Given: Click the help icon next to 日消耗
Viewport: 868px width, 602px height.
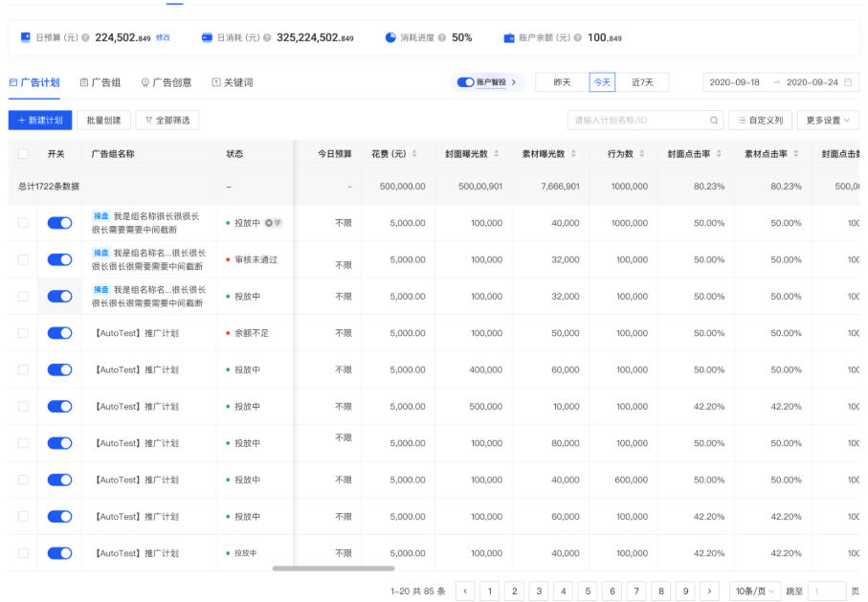Looking at the screenshot, I should tap(267, 37).
